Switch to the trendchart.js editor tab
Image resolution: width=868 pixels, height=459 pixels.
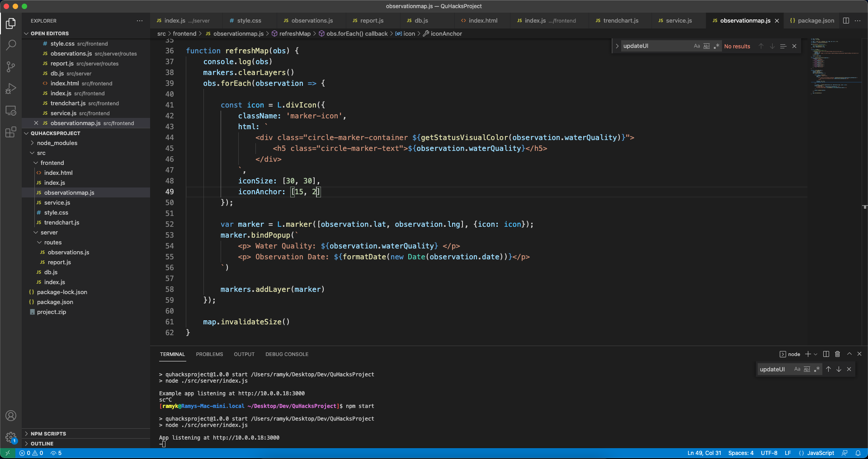click(620, 21)
